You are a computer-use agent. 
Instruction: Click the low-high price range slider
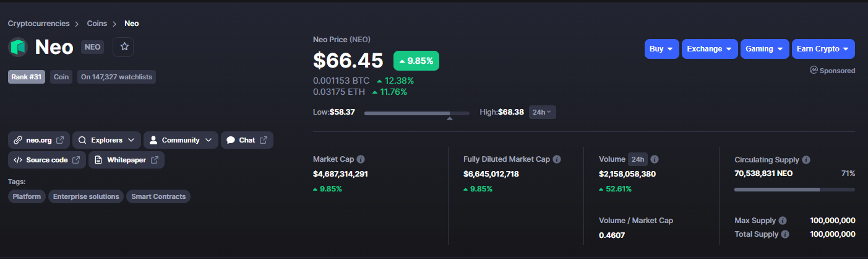(416, 113)
